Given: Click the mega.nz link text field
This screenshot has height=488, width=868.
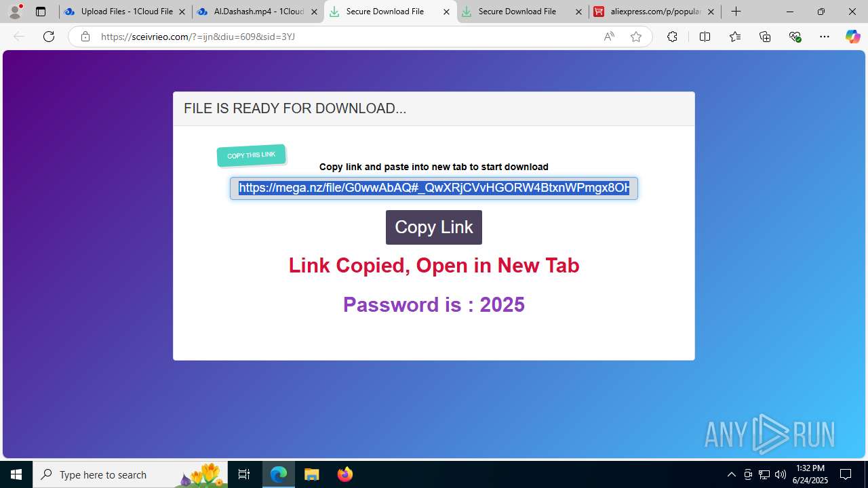Looking at the screenshot, I should 434,188.
